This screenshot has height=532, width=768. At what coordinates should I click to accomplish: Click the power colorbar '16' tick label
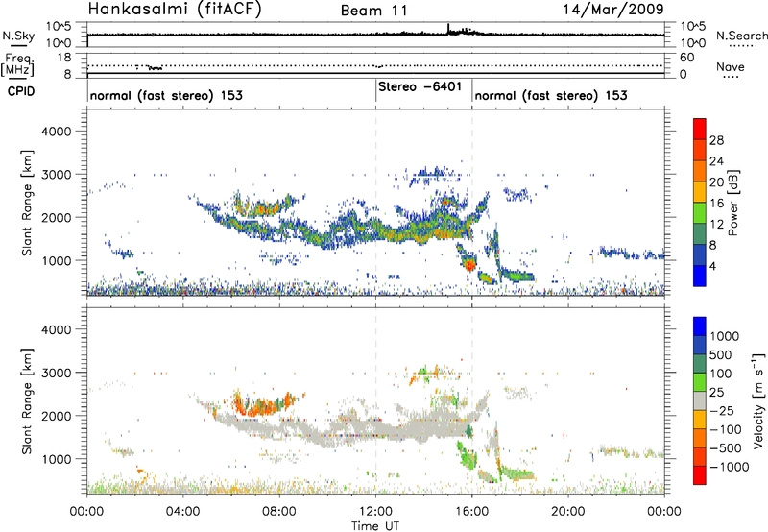[x=716, y=204]
